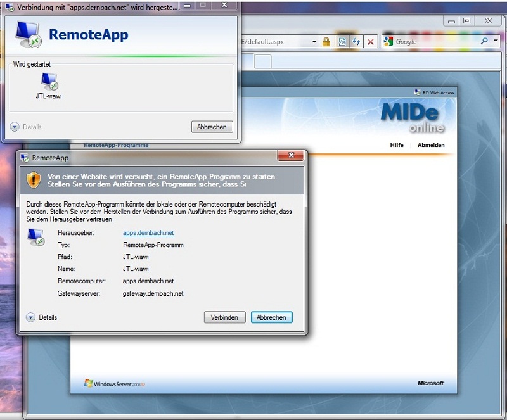Click the JTL-wawi starting program icon
This screenshot has height=420, width=507.
pos(49,86)
